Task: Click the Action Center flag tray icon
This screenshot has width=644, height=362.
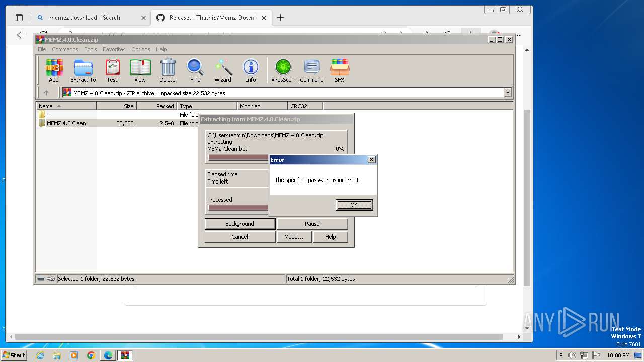Action: pos(596,355)
